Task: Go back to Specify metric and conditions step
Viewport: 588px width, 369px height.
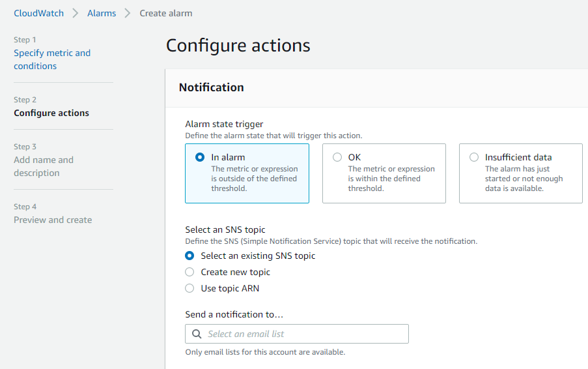Action: click(52, 59)
